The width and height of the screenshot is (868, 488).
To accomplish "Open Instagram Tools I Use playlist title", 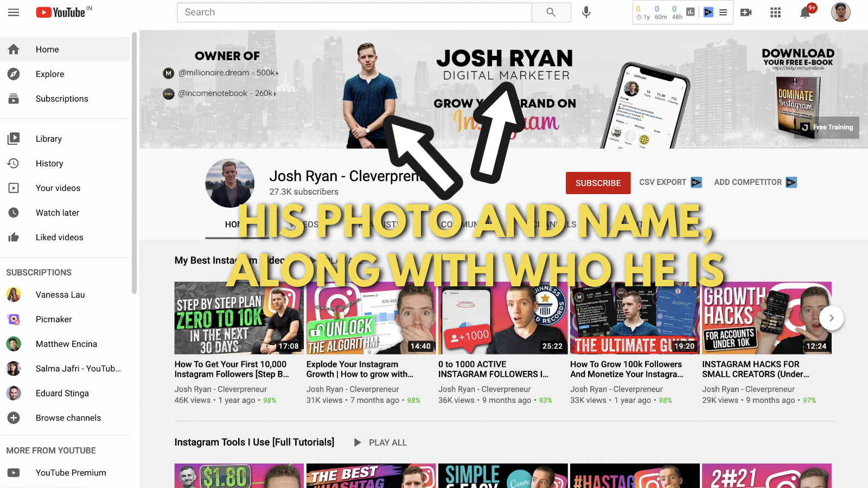I will pyautogui.click(x=254, y=442).
